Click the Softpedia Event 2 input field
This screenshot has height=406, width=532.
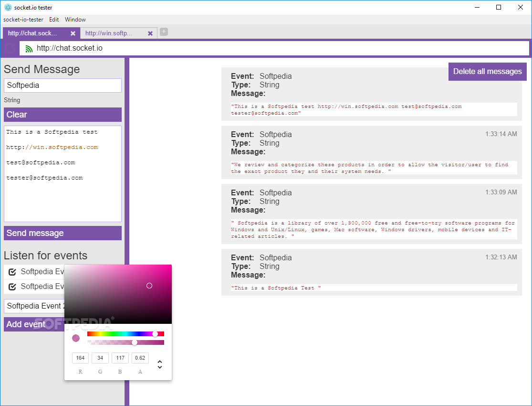pyautogui.click(x=34, y=306)
